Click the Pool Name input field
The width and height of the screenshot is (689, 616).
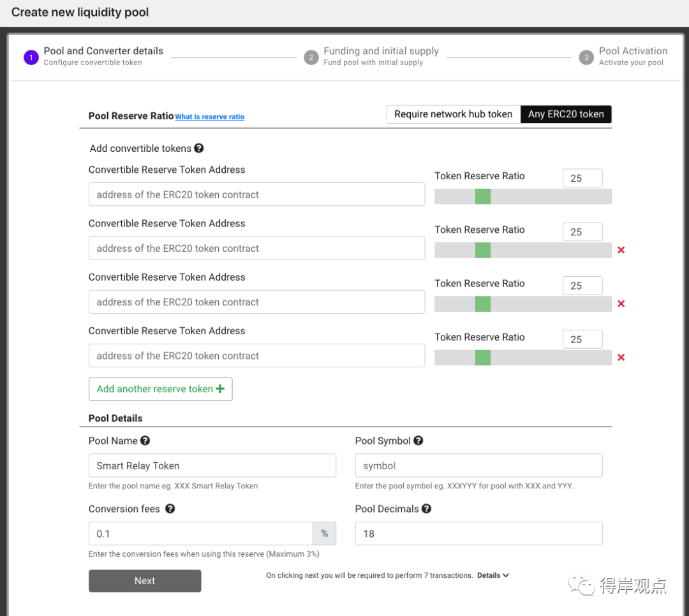coord(212,466)
